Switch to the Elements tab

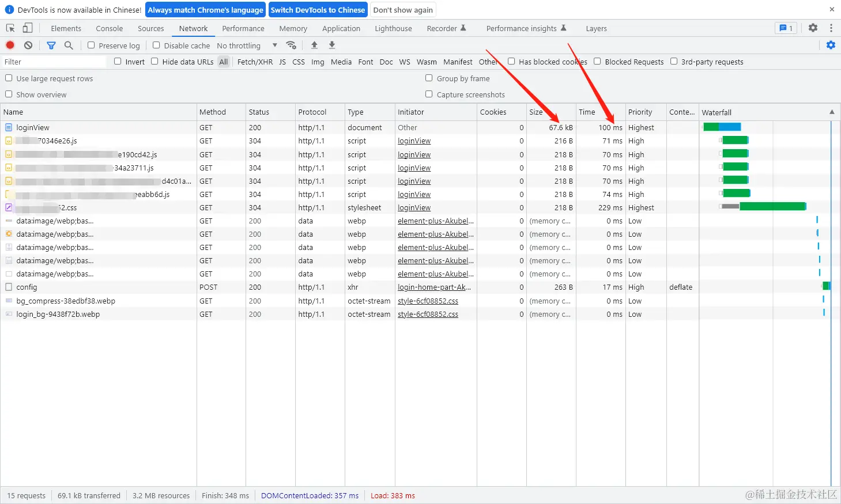tap(66, 28)
